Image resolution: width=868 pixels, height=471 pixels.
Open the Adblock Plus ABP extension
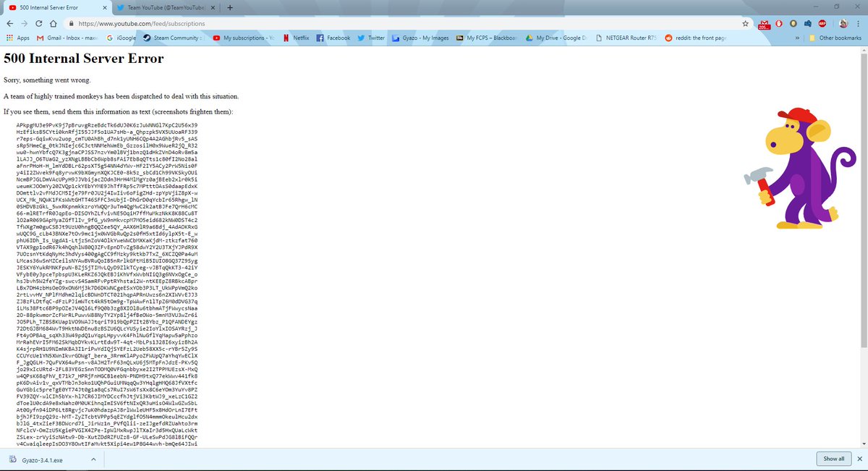point(822,23)
